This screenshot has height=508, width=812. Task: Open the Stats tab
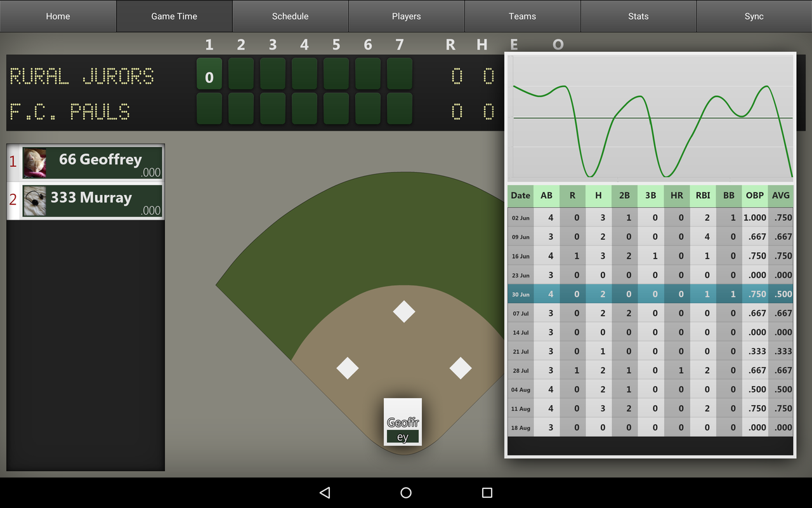pyautogui.click(x=638, y=16)
